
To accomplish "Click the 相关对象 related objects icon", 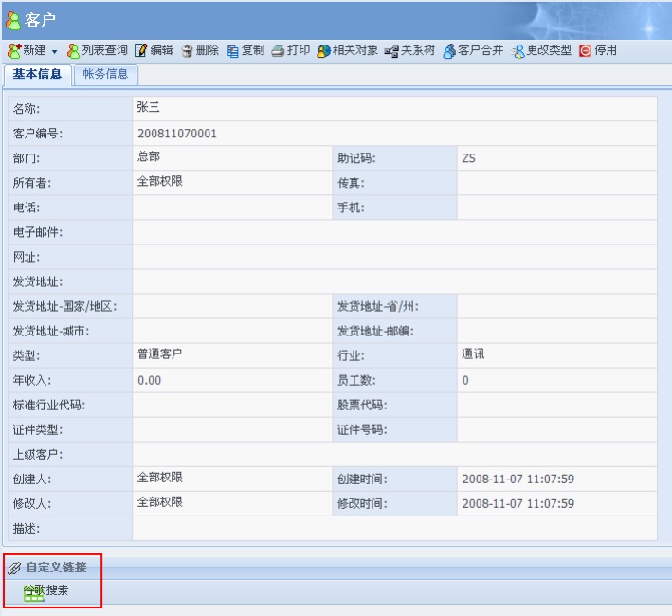I will [323, 51].
